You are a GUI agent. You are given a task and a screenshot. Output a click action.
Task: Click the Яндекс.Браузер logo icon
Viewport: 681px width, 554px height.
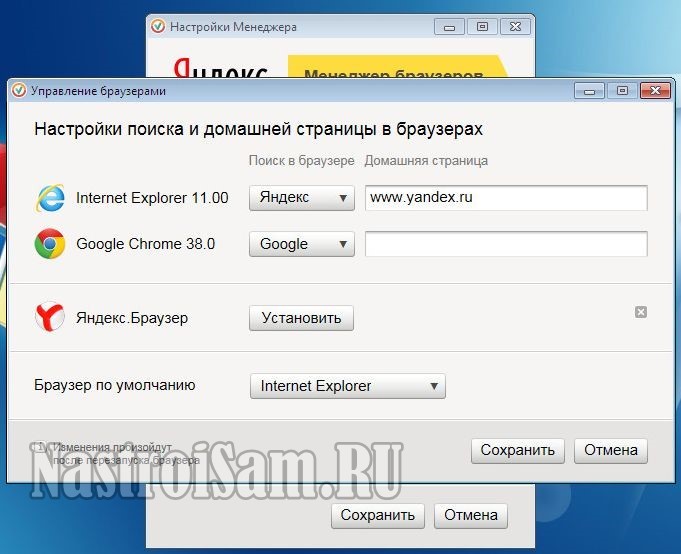50,317
